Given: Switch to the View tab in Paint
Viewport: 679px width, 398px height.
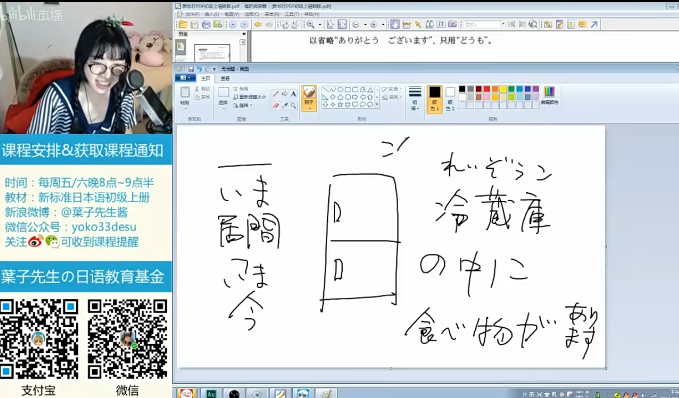Looking at the screenshot, I should 225,78.
